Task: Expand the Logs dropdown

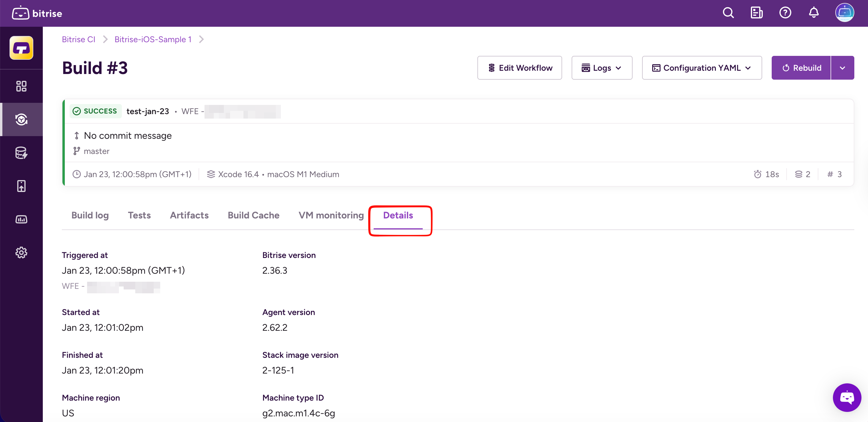Action: [601, 68]
